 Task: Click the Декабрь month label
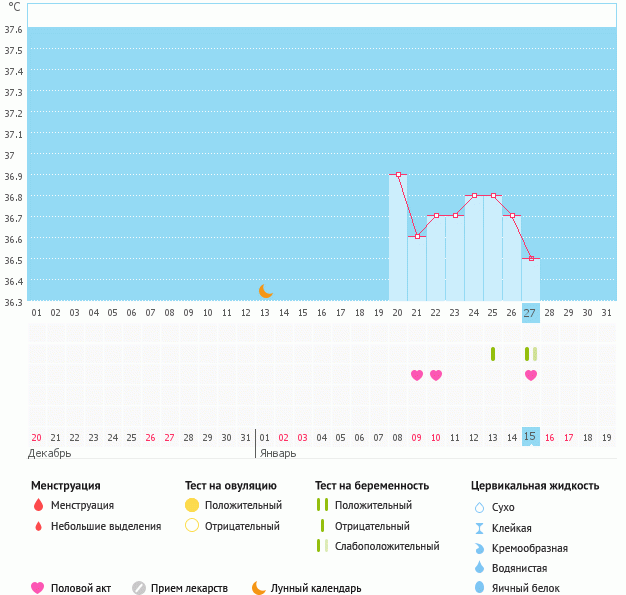[x=49, y=453]
